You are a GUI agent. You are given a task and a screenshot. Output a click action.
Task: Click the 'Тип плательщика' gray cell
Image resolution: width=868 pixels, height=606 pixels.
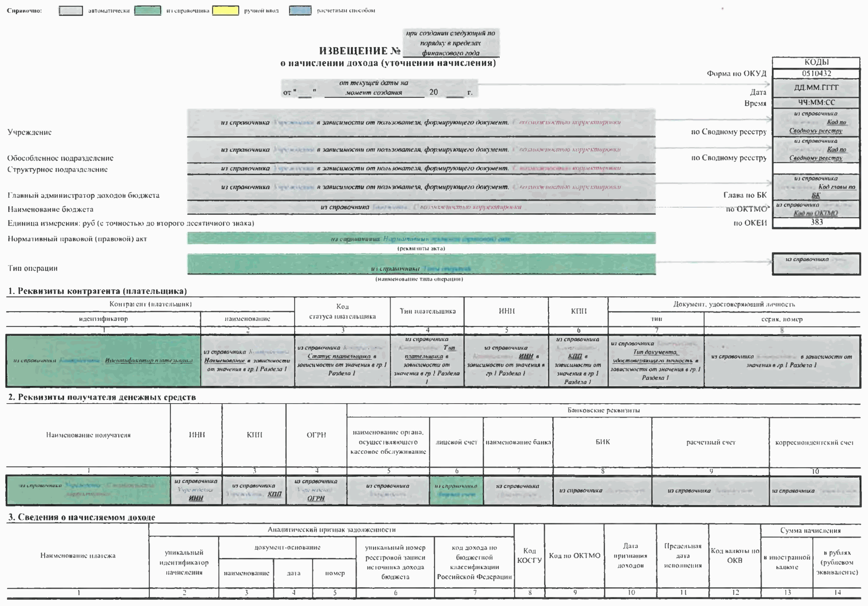click(427, 361)
